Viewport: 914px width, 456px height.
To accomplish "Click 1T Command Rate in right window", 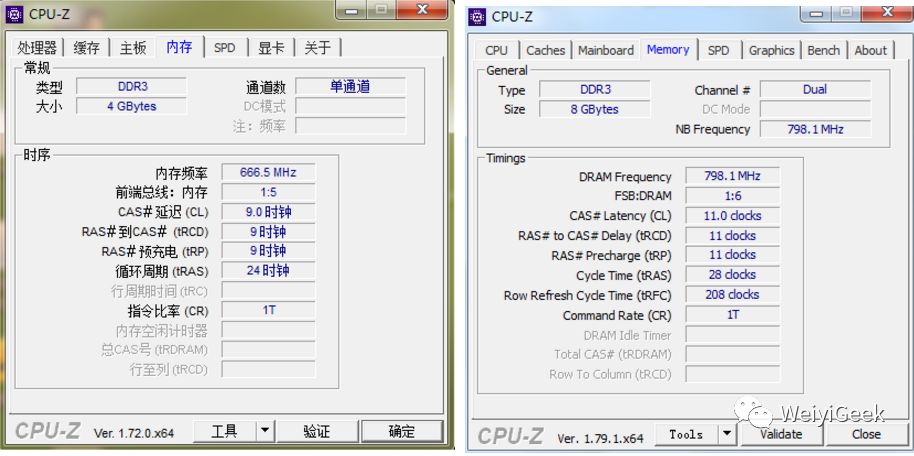I will [x=732, y=315].
